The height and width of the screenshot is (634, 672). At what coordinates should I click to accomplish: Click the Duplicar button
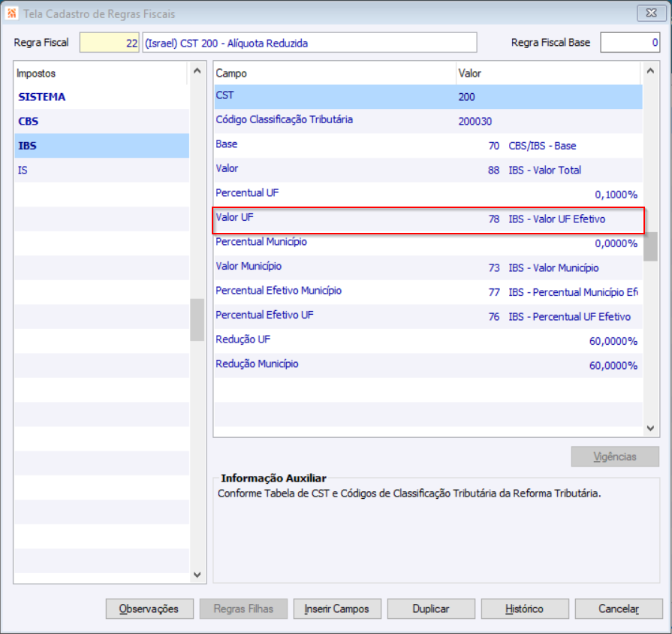tap(431, 608)
